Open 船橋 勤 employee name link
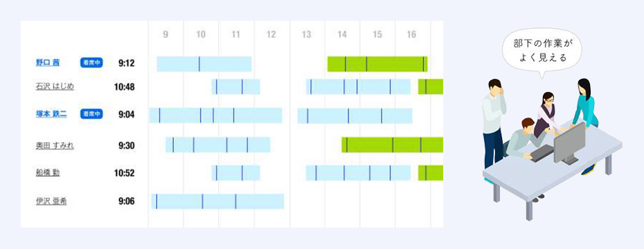 pos(48,173)
